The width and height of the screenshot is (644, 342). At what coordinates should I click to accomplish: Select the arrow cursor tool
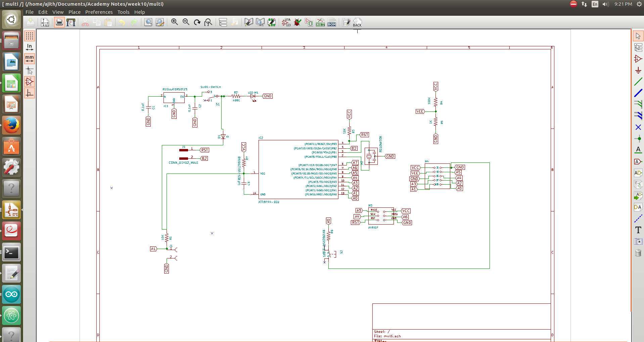(638, 36)
